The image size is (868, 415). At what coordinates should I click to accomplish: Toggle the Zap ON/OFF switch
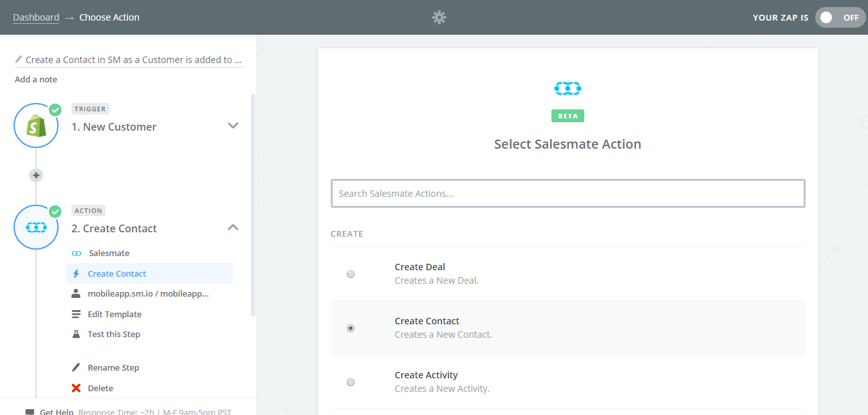(840, 17)
